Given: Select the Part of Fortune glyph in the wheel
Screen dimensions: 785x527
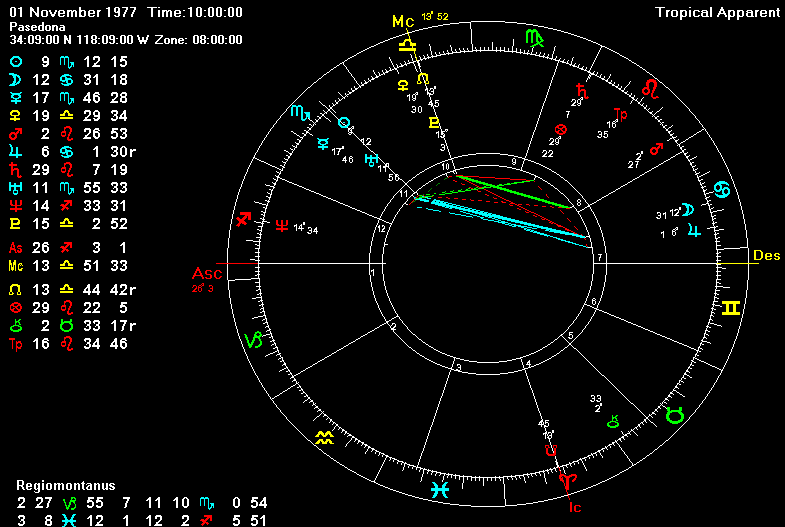Looking at the screenshot, I should [x=561, y=130].
